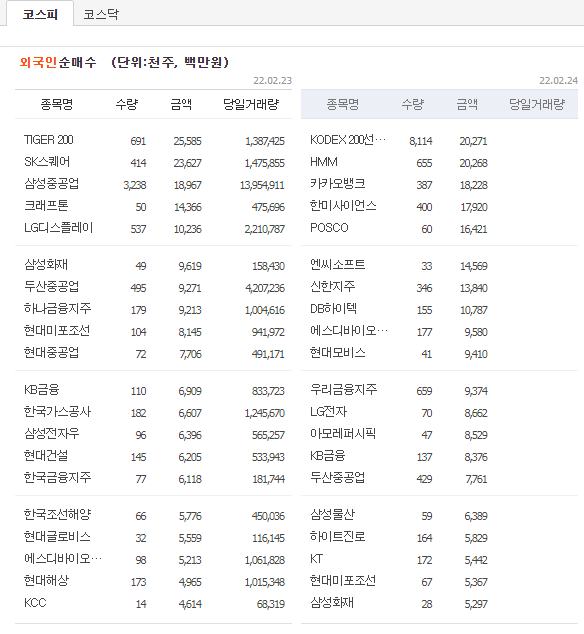Click 두산중공업 in the 22.02.23 list
This screenshot has height=634, width=584.
51,286
